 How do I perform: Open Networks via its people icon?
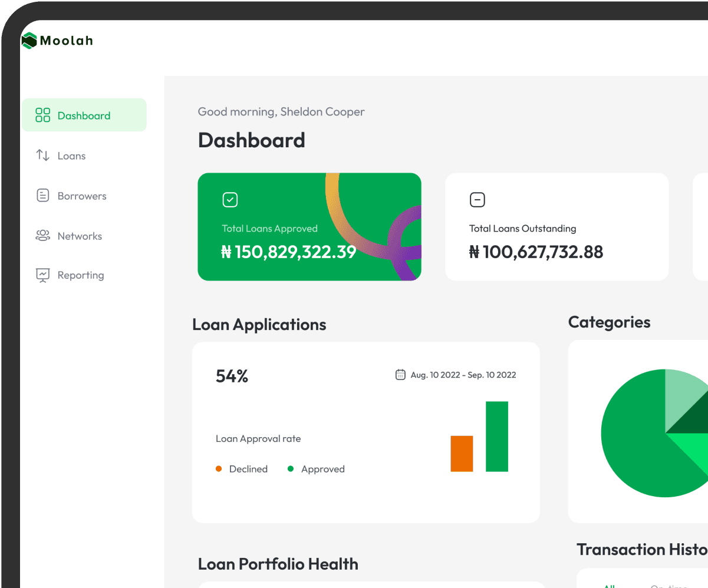click(43, 236)
